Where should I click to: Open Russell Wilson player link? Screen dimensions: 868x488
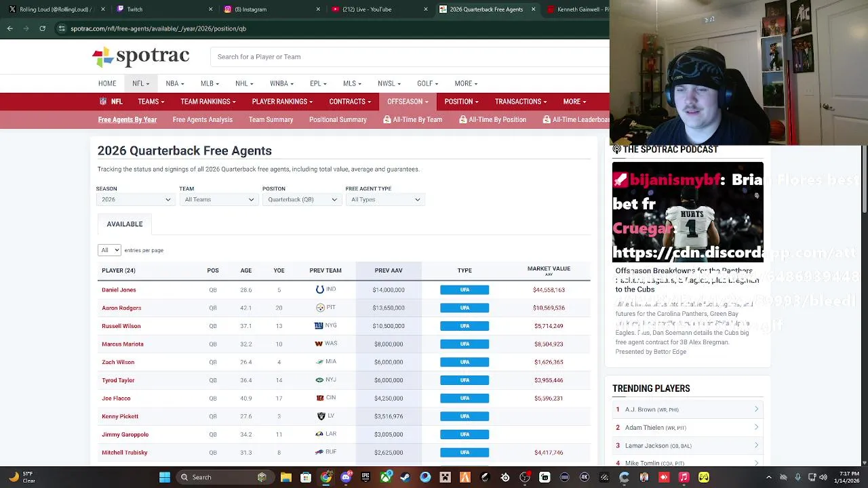[x=121, y=326]
